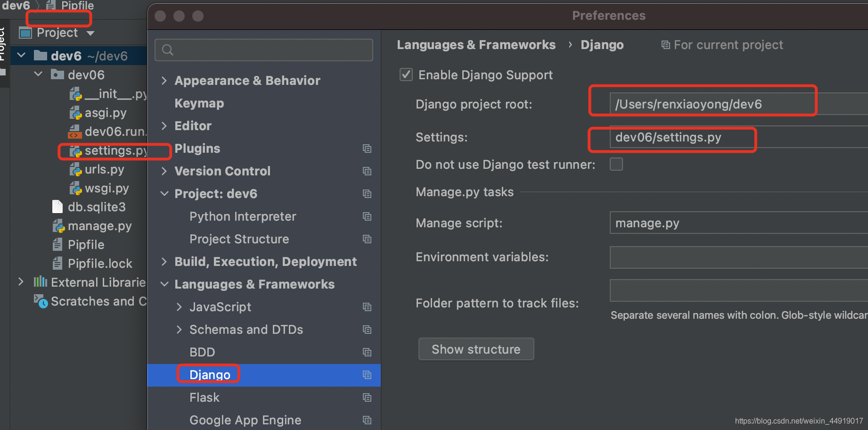This screenshot has height=430, width=868.
Task: Select asgi.py in project tree
Action: 98,113
